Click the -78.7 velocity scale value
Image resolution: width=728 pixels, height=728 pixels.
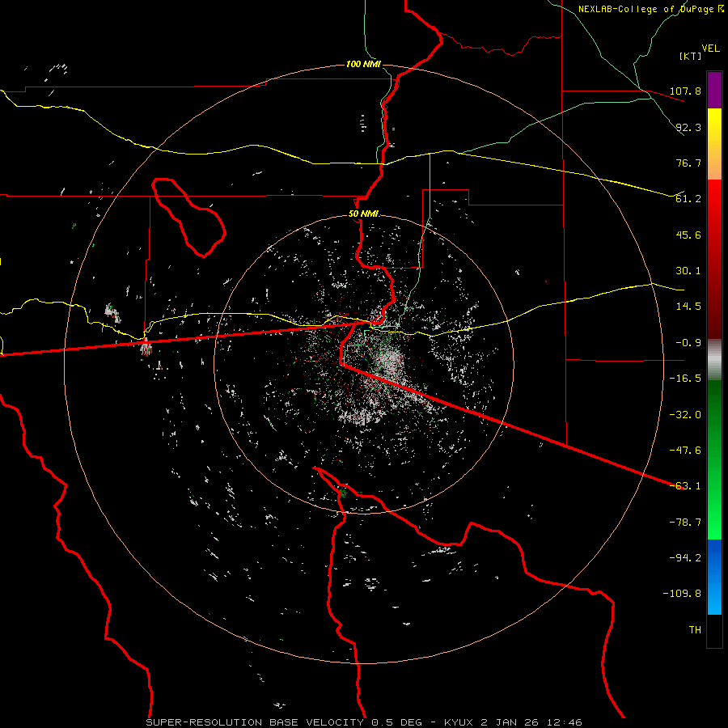click(685, 523)
